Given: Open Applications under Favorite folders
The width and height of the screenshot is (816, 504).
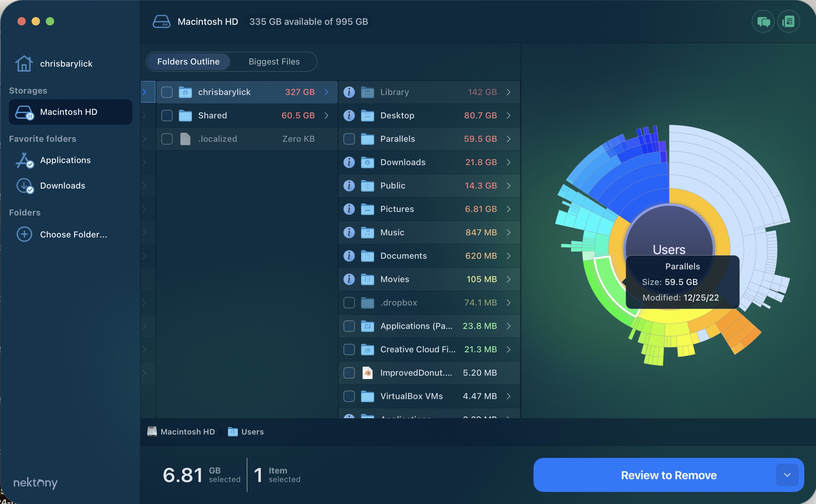Looking at the screenshot, I should [65, 160].
